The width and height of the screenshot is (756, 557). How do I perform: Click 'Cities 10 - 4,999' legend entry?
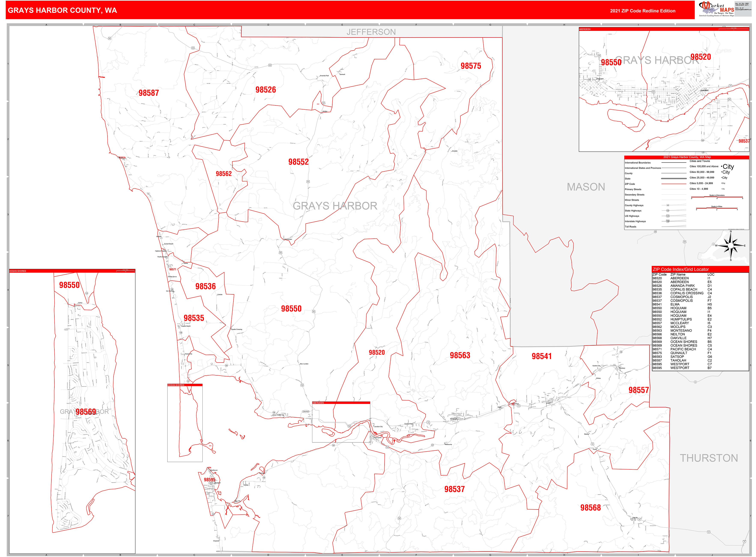pyautogui.click(x=698, y=189)
